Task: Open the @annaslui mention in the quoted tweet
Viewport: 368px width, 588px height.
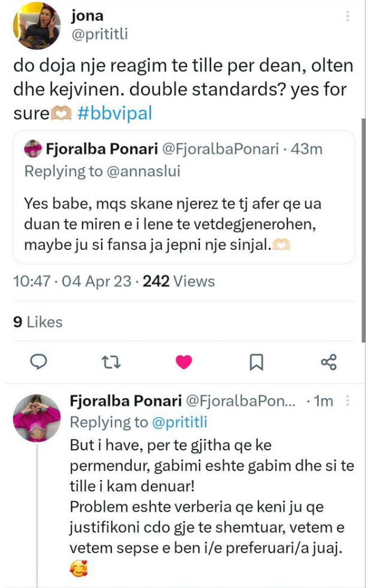Action: click(143, 171)
